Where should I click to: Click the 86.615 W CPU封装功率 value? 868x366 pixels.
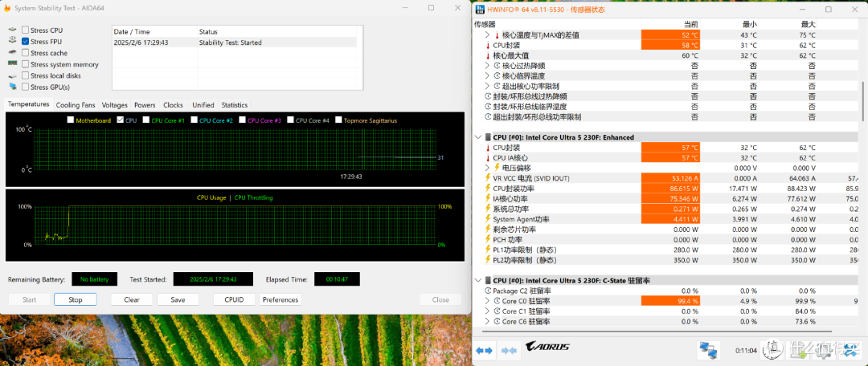tap(670, 189)
